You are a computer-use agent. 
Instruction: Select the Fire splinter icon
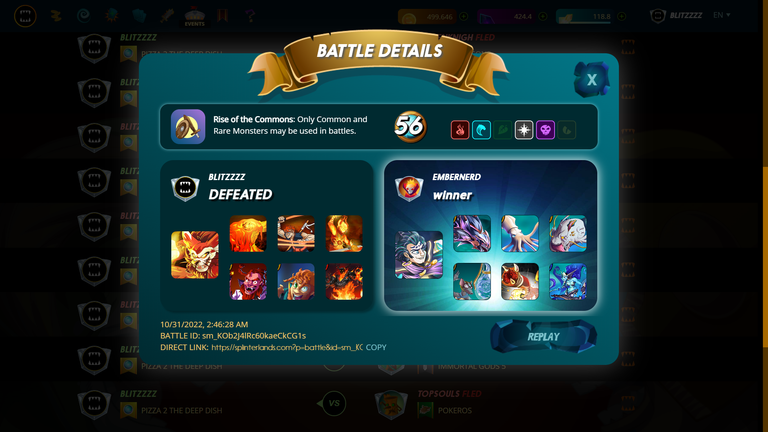pos(459,130)
